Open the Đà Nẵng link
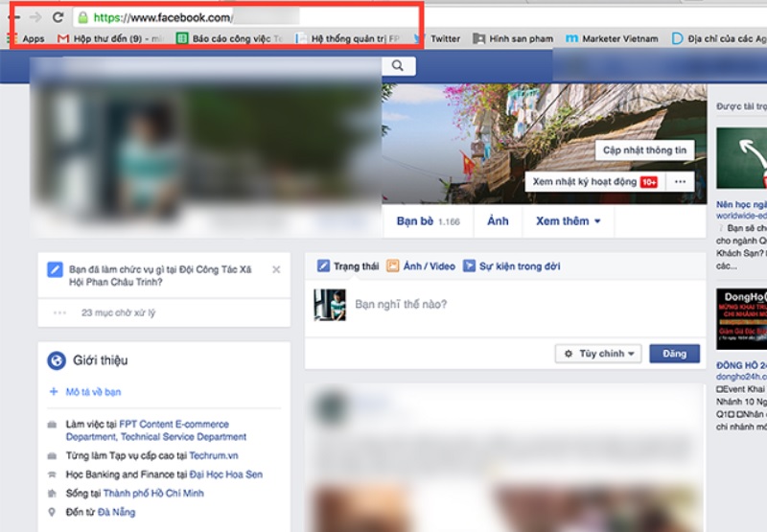The height and width of the screenshot is (532, 767). click(x=116, y=513)
